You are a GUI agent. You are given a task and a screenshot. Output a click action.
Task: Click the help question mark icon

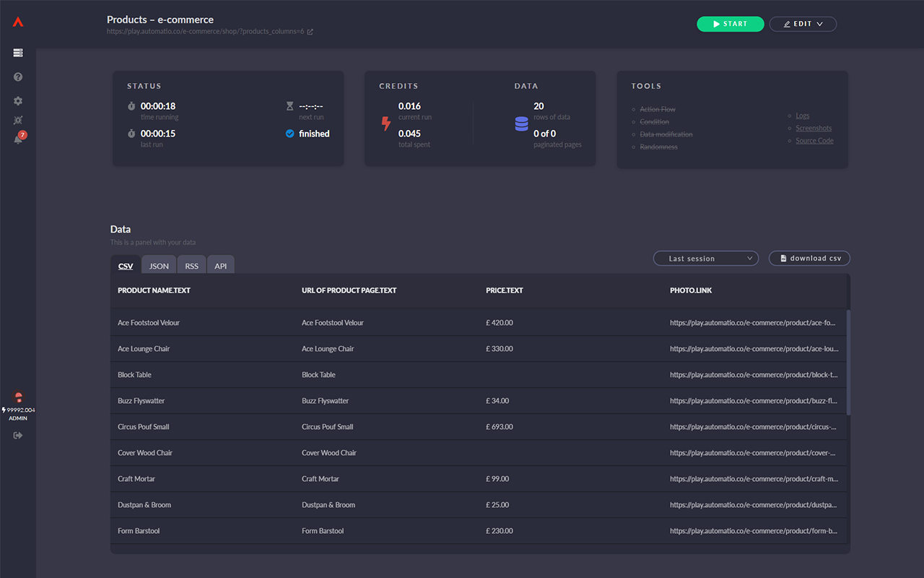(17, 76)
